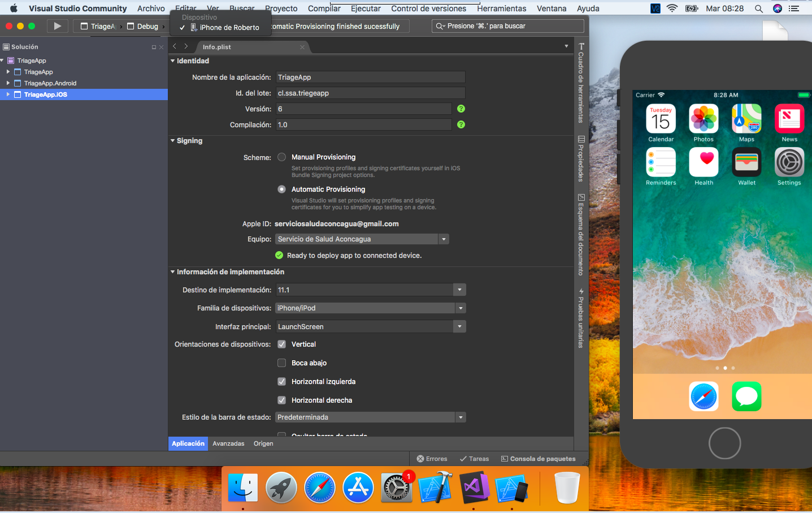Viewport: 812px width, 513px height.
Task: Show the Errores pad
Action: 432,459
